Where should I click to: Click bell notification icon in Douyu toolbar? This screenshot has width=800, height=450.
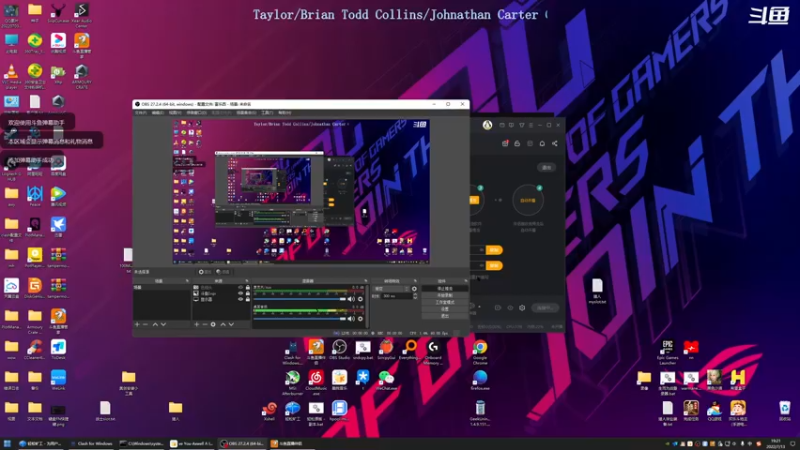542,143
